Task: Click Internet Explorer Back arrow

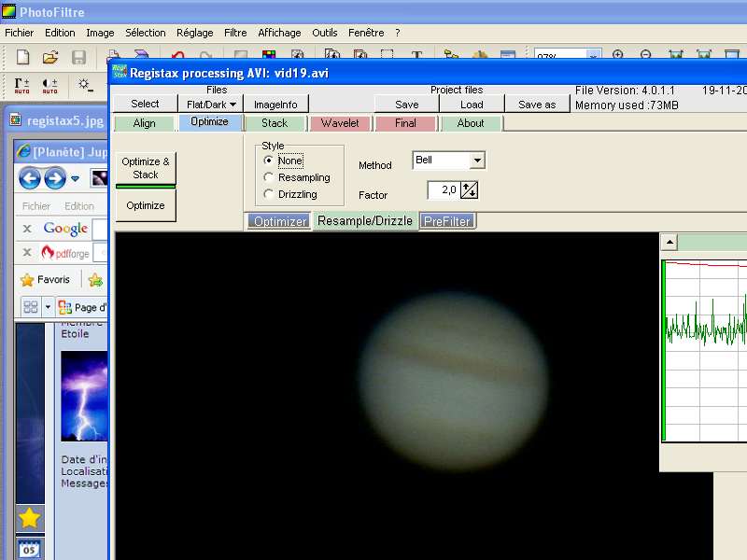Action: coord(30,178)
